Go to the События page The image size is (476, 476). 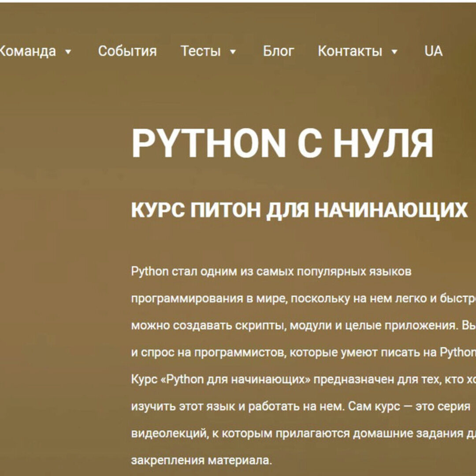click(x=127, y=51)
